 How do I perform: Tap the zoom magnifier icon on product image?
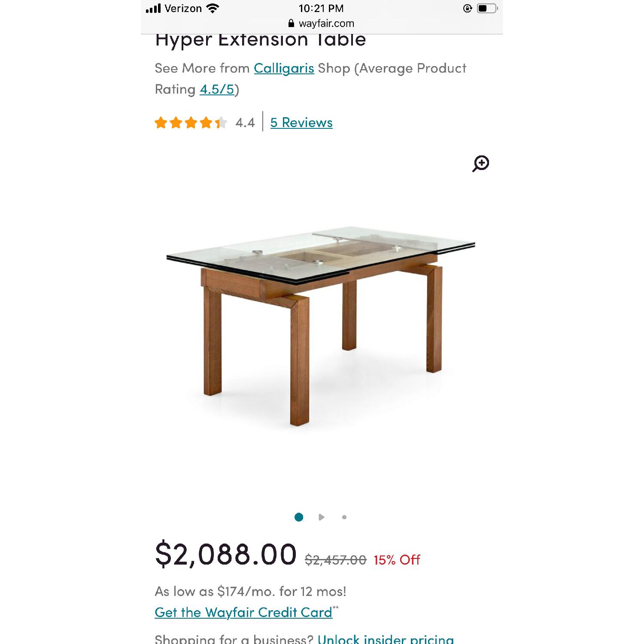pyautogui.click(x=482, y=164)
